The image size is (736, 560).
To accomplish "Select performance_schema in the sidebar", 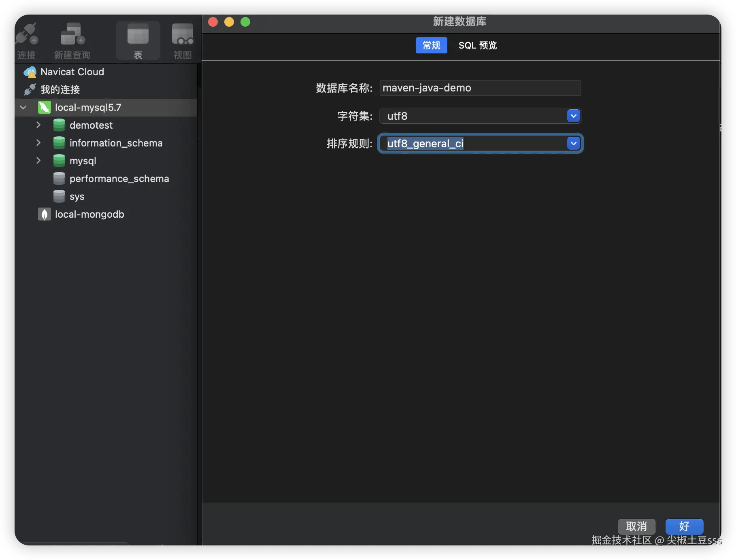I will [119, 179].
